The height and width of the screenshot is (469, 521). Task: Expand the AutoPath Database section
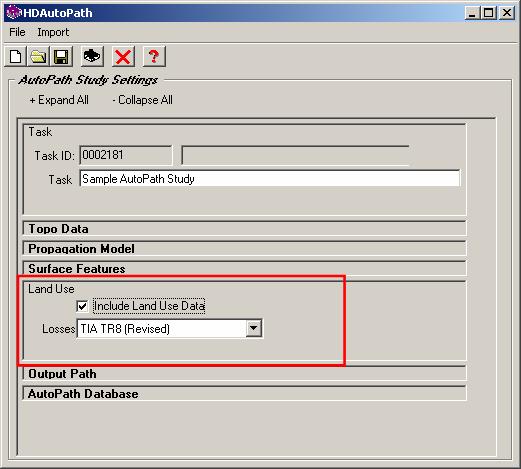click(244, 394)
